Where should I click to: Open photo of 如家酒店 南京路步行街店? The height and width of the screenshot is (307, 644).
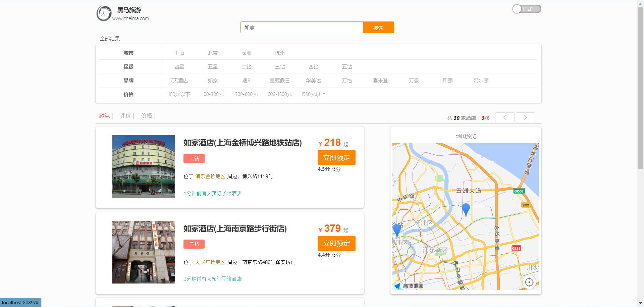(144, 252)
